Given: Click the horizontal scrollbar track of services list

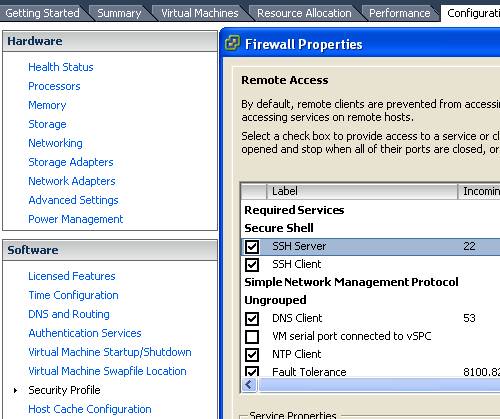Looking at the screenshot, I should click(378, 385).
